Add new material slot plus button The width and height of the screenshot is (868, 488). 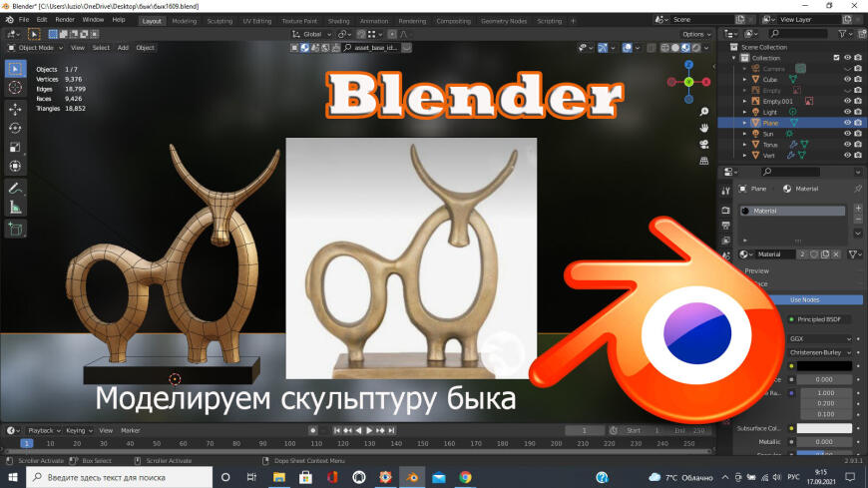pyautogui.click(x=858, y=209)
